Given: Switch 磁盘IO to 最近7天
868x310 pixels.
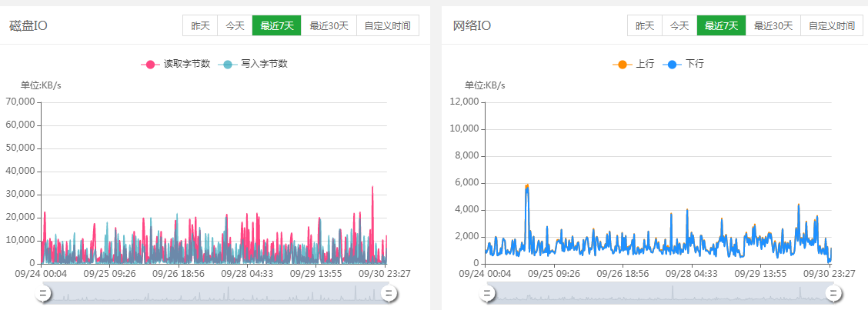Looking at the screenshot, I should (x=277, y=25).
